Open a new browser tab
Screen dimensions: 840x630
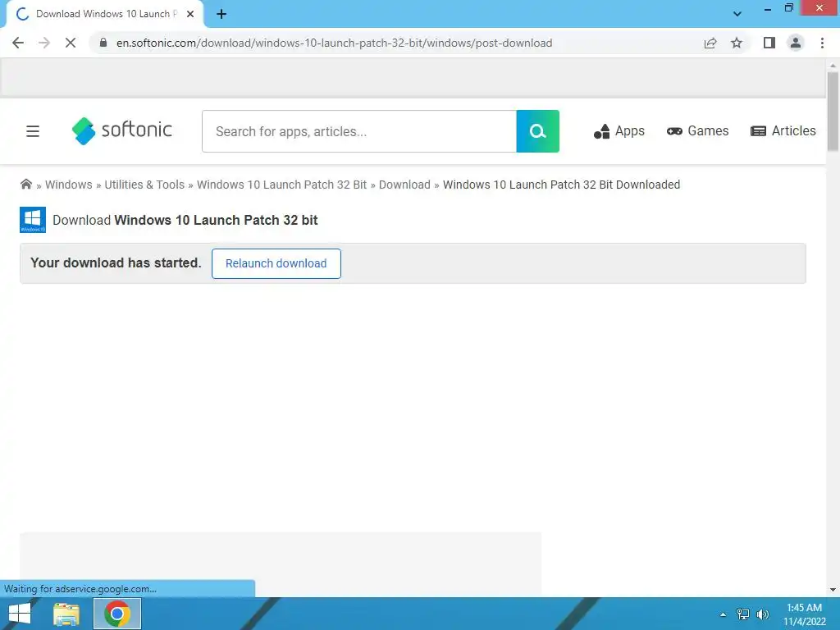pos(221,14)
